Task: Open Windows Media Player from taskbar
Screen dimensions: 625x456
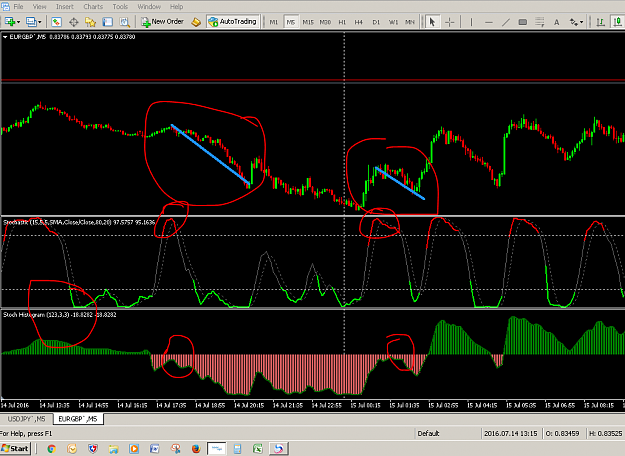Action: coord(134,449)
